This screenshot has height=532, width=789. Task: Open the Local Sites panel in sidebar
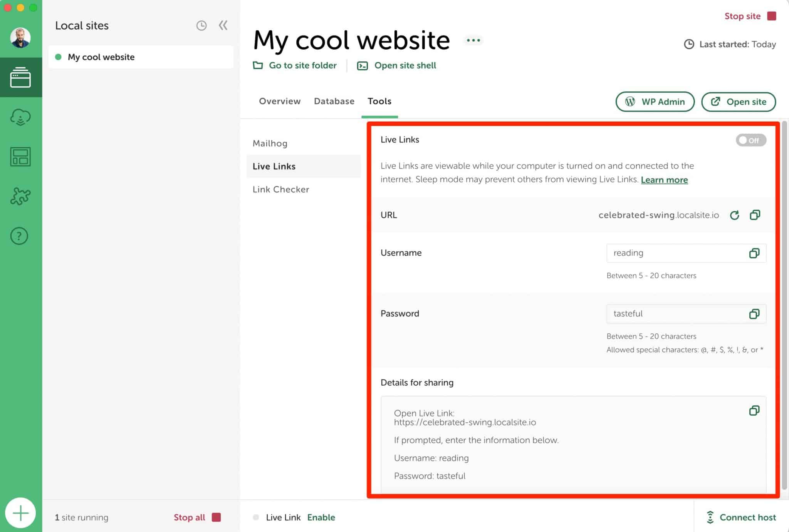pyautogui.click(x=21, y=77)
